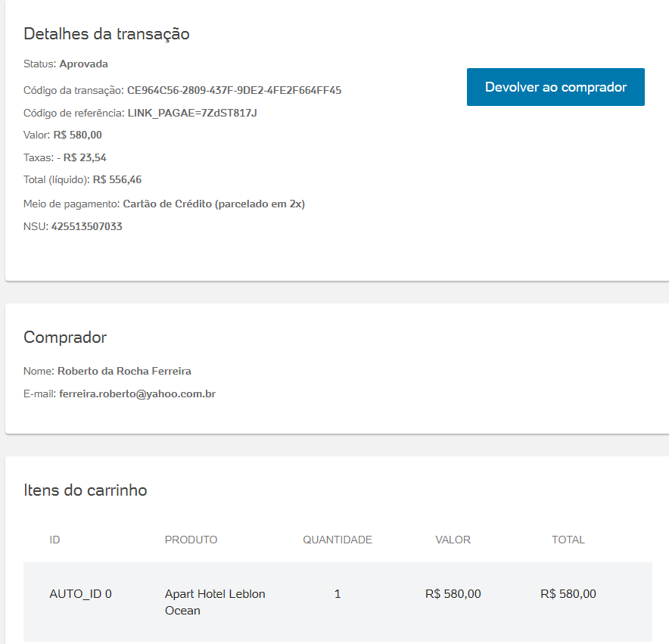The image size is (669, 644).
Task: Click the PRODUTO column header
Action: [191, 540]
